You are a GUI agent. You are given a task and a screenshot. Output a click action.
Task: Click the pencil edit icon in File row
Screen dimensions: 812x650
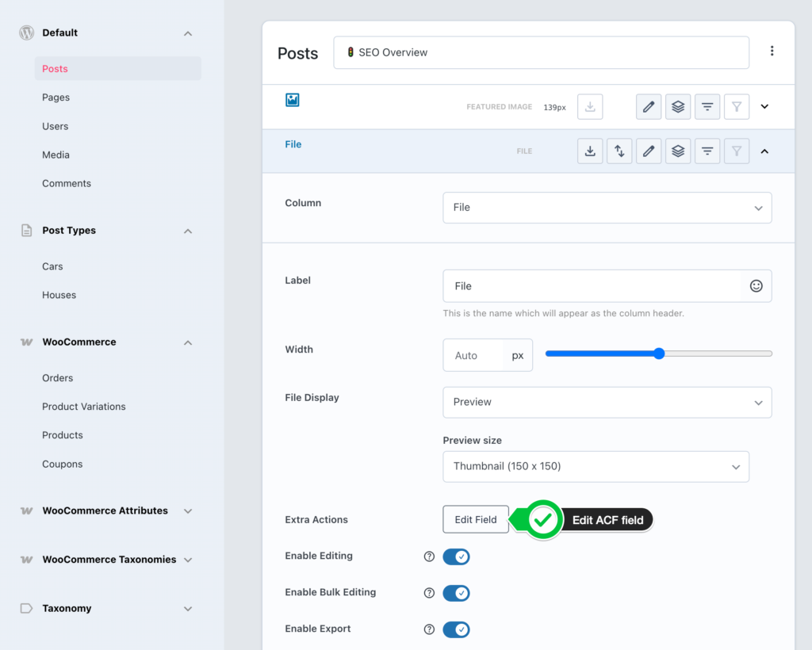point(649,151)
